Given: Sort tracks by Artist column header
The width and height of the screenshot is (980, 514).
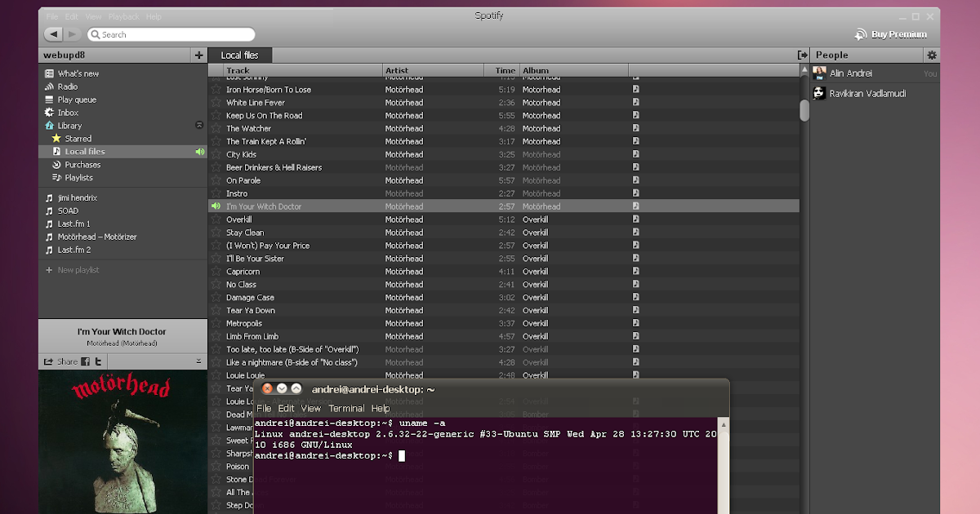Looking at the screenshot, I should click(x=397, y=71).
